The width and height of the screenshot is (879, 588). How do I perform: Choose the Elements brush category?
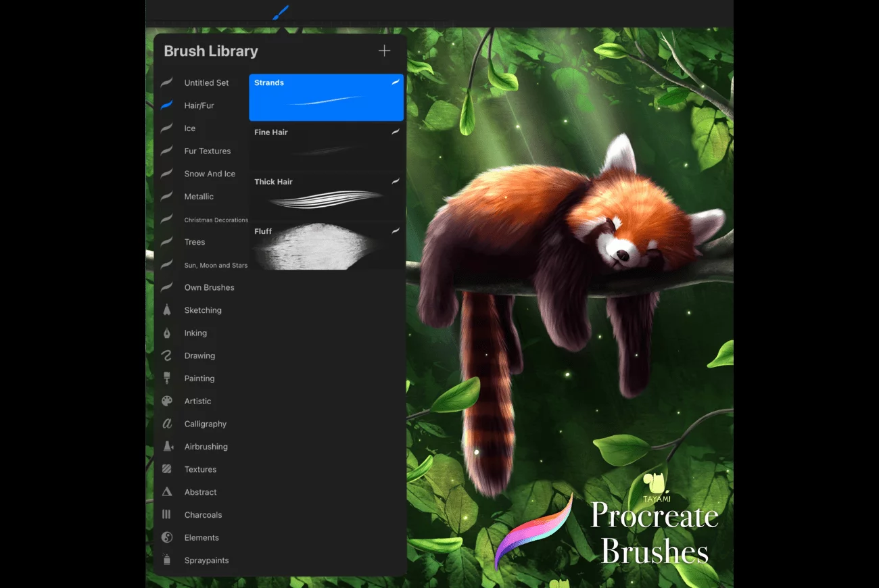tap(201, 537)
